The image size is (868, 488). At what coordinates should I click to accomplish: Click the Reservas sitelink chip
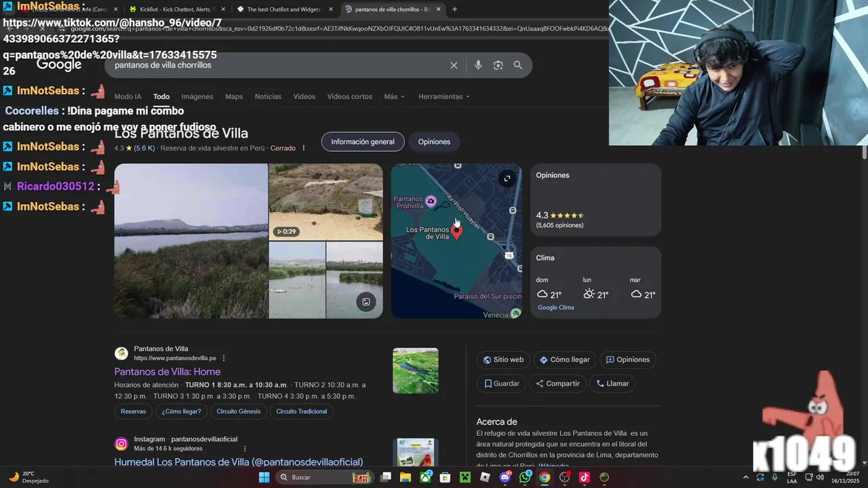coord(134,411)
